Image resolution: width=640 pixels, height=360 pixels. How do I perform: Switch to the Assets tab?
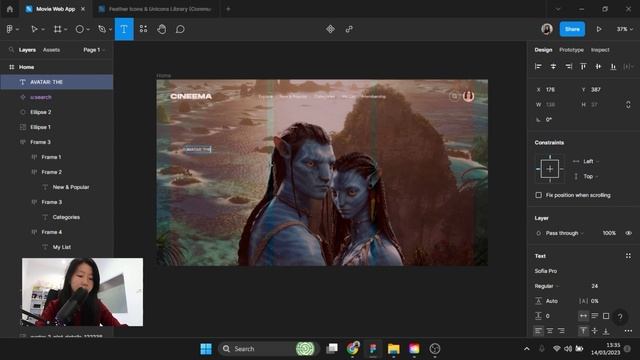click(51, 50)
